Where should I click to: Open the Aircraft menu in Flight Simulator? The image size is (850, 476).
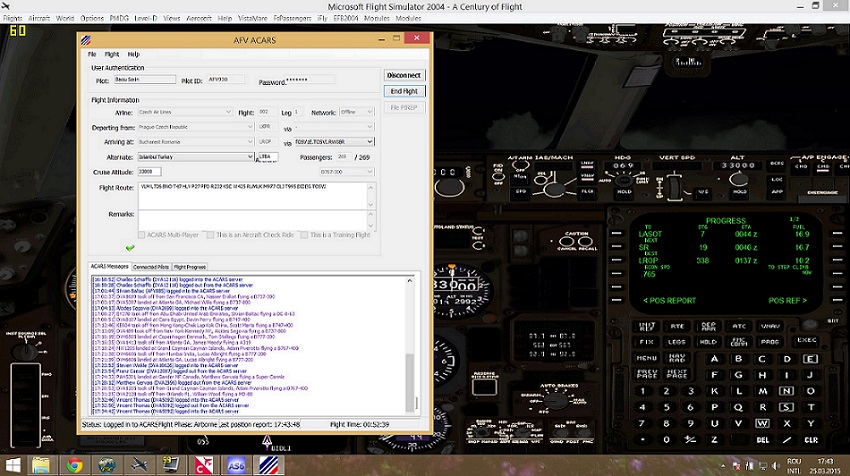click(x=39, y=18)
